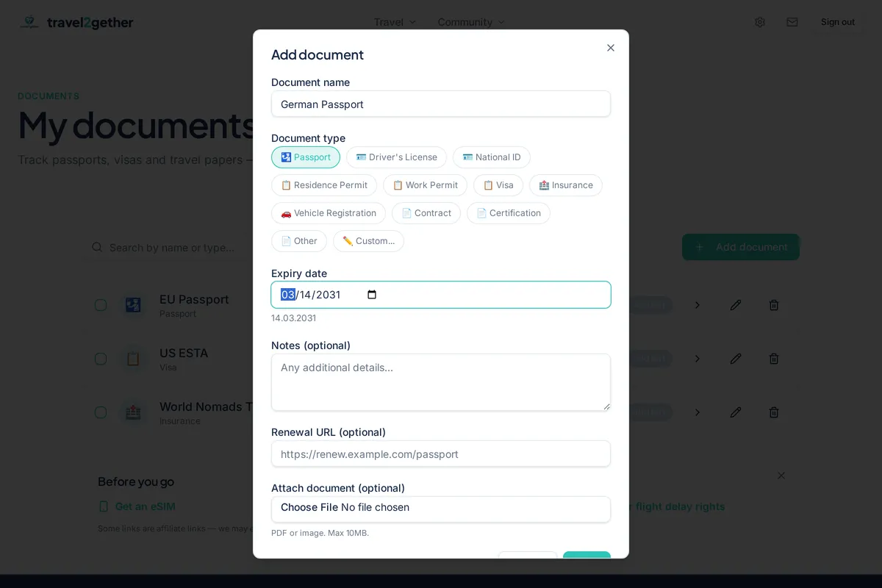Click the insurance icon beside World Nomads
Viewport: 882px width, 588px height.
(x=133, y=412)
